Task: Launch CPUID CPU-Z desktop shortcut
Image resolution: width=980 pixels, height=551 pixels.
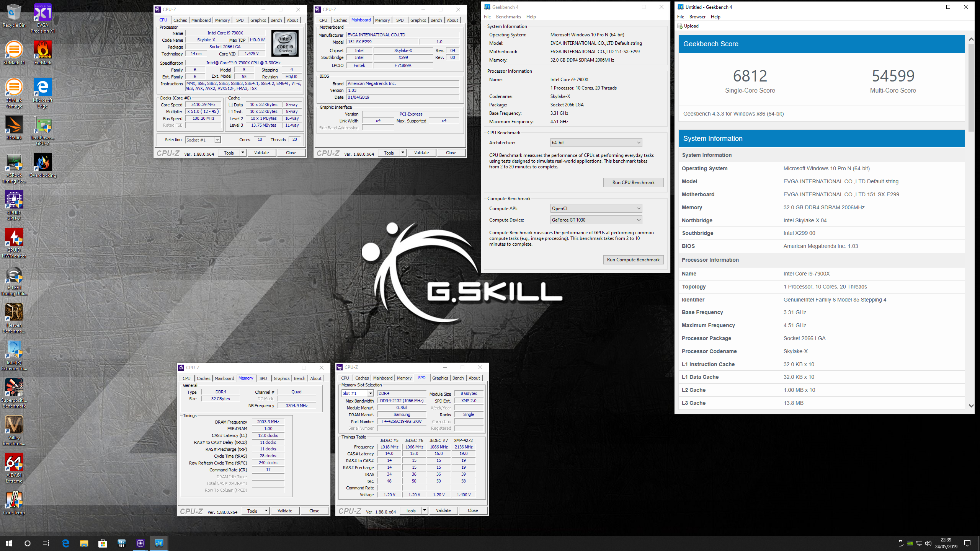Action: pos(14,206)
